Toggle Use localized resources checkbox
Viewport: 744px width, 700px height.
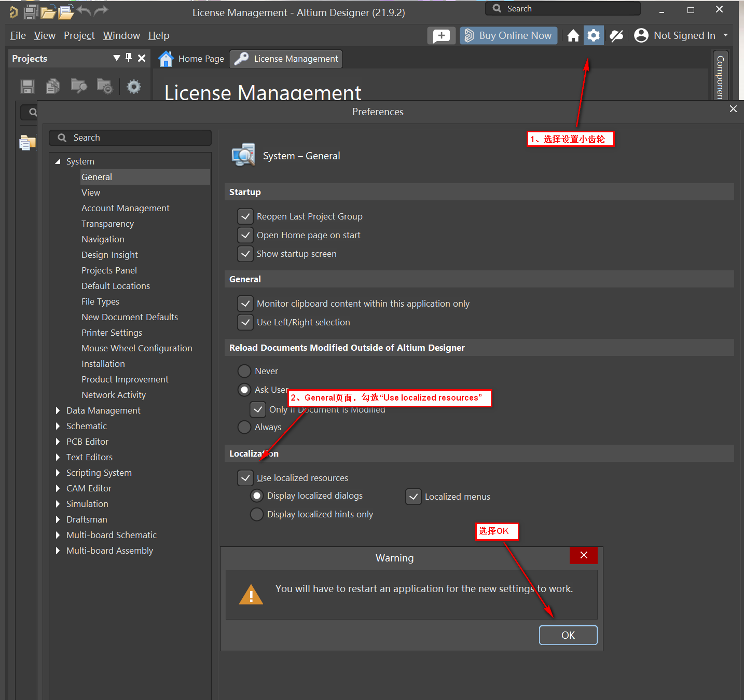pos(245,478)
